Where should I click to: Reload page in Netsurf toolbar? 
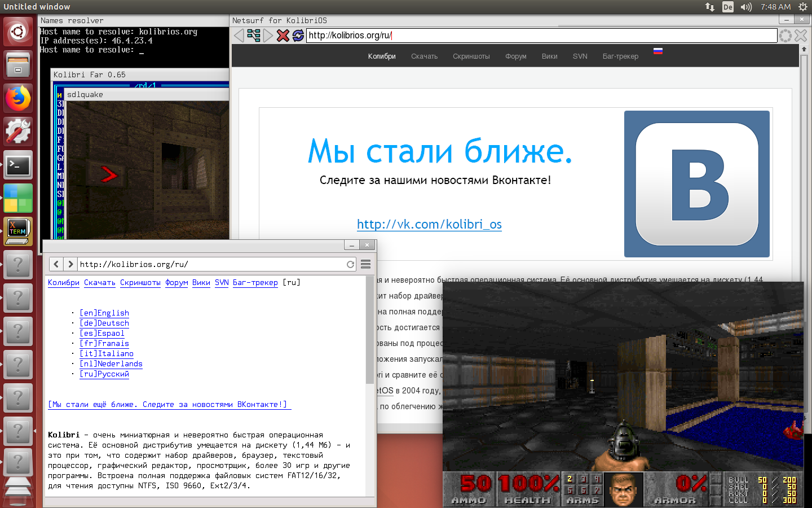tap(298, 36)
